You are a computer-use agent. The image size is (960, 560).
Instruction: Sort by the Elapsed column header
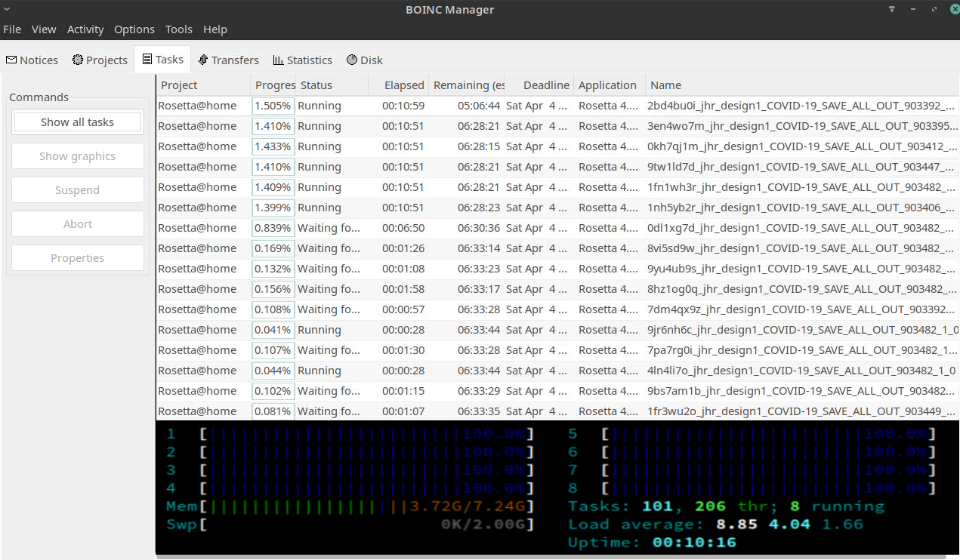tap(398, 85)
